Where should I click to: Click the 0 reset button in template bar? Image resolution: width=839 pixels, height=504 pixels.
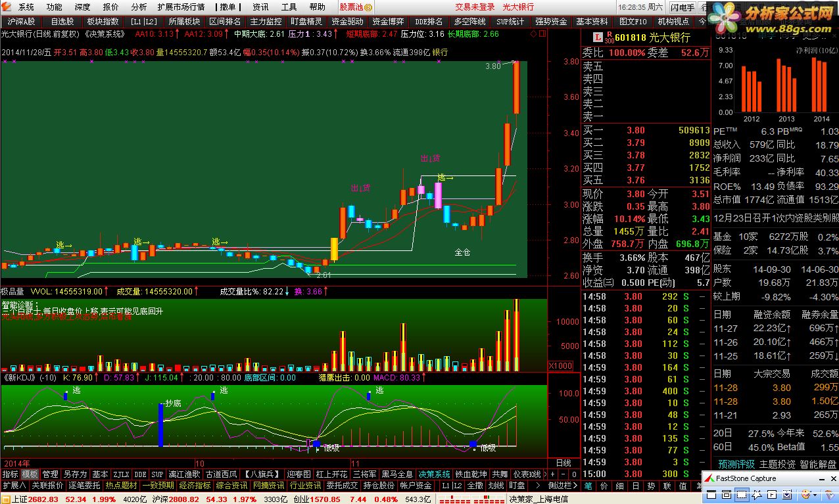pos(574,474)
